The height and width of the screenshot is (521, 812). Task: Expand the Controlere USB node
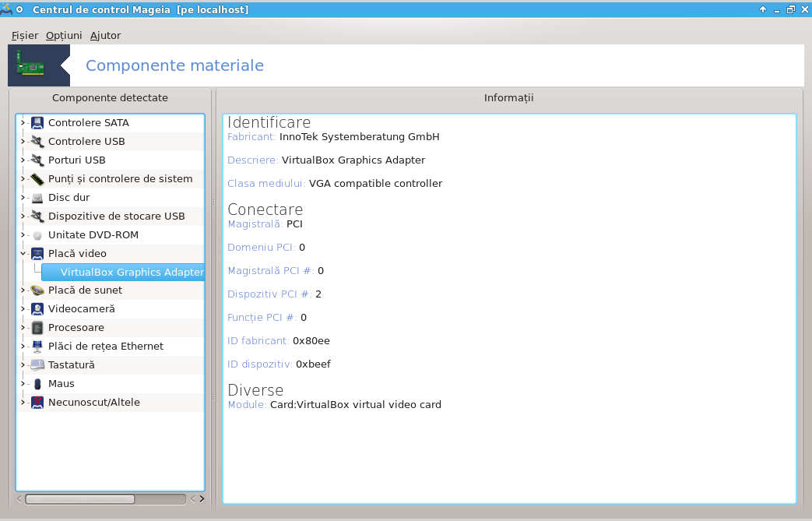pos(23,142)
